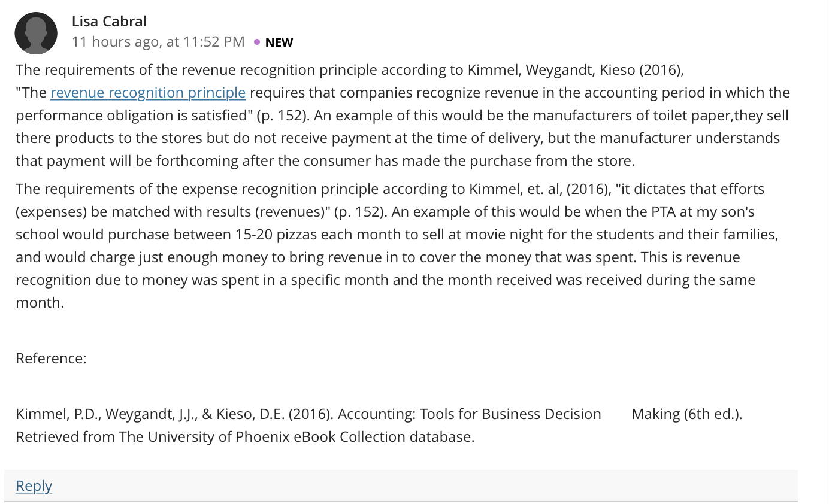
Task: Click the 11 hours ago timestamp
Action: 158,42
